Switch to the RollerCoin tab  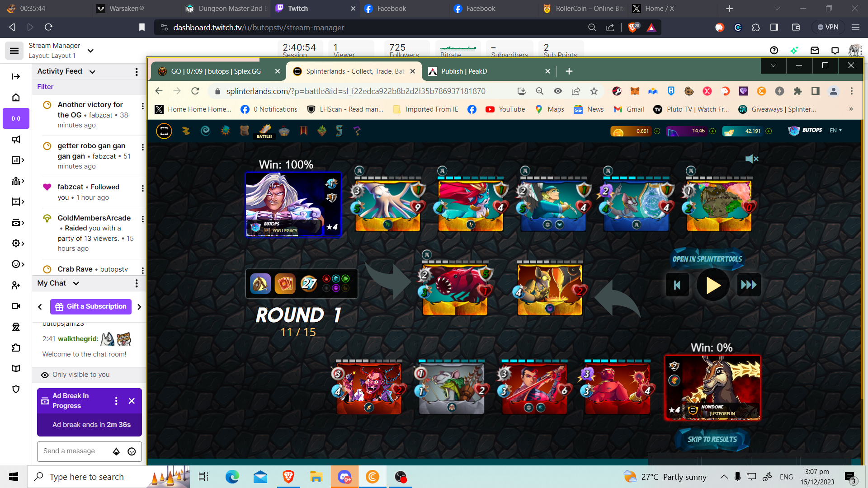[583, 9]
